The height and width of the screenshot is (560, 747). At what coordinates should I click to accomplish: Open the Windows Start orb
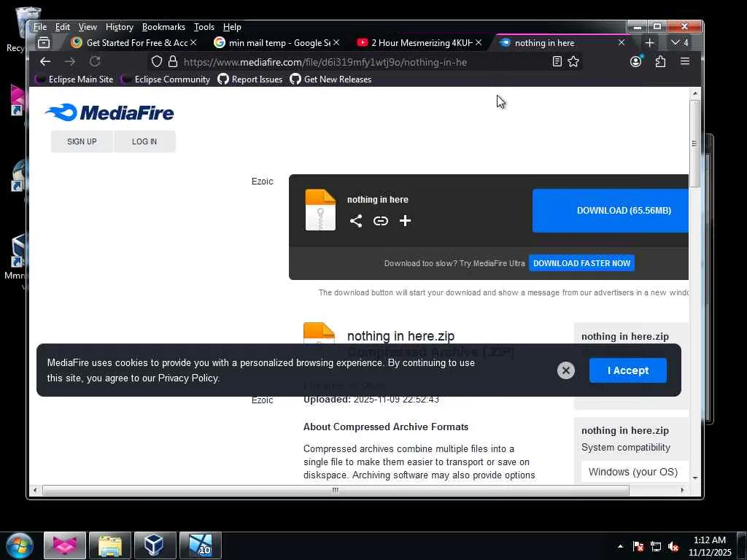20,545
